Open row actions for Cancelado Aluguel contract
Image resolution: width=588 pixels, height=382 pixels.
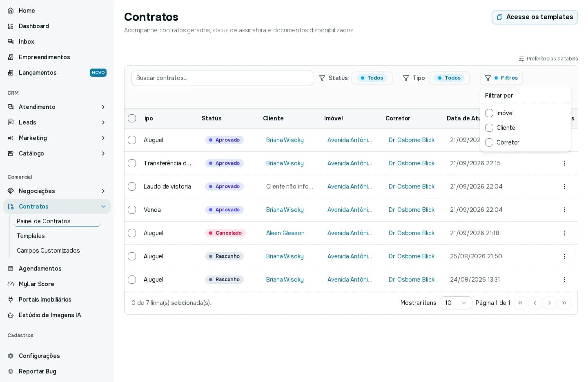[x=565, y=233]
